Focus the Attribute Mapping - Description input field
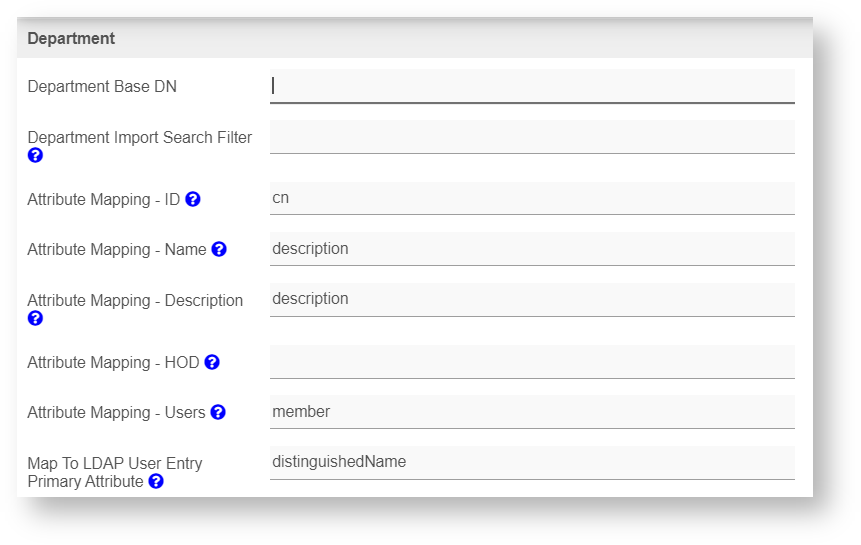 coord(532,299)
